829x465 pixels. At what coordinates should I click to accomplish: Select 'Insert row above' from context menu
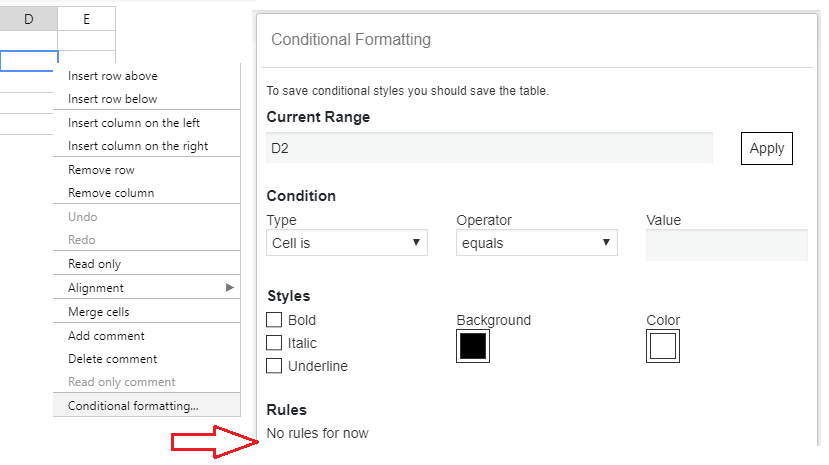click(x=112, y=76)
